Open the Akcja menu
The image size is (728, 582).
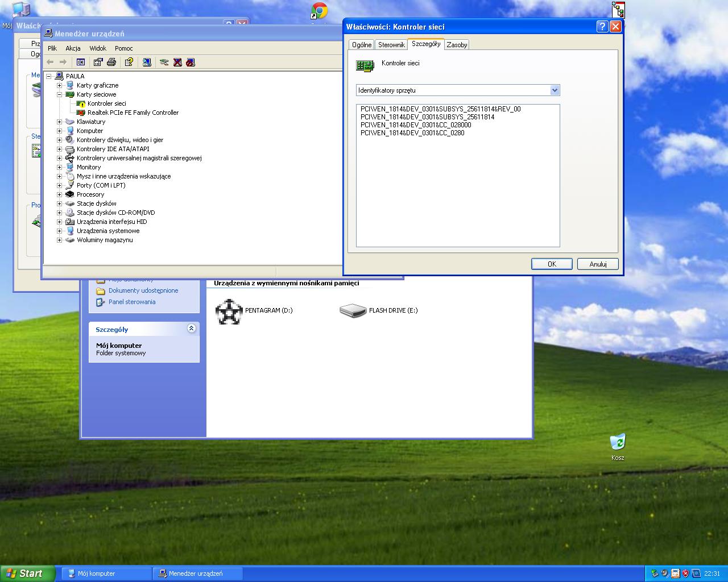73,48
